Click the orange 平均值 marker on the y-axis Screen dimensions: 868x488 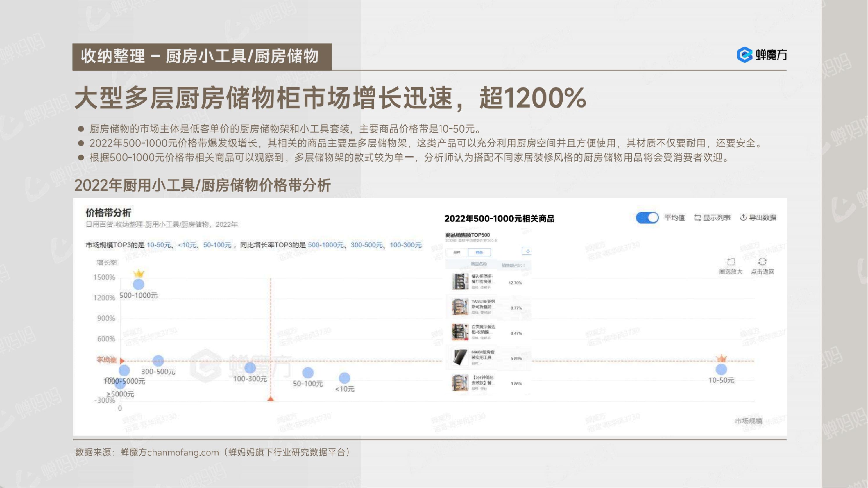click(x=122, y=361)
